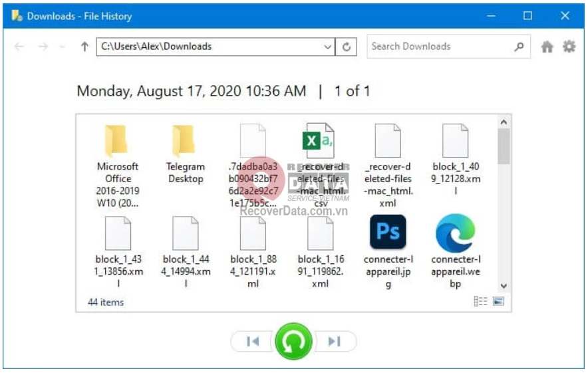Open the recent locations dropdown arrow
The width and height of the screenshot is (588, 373).
63,47
